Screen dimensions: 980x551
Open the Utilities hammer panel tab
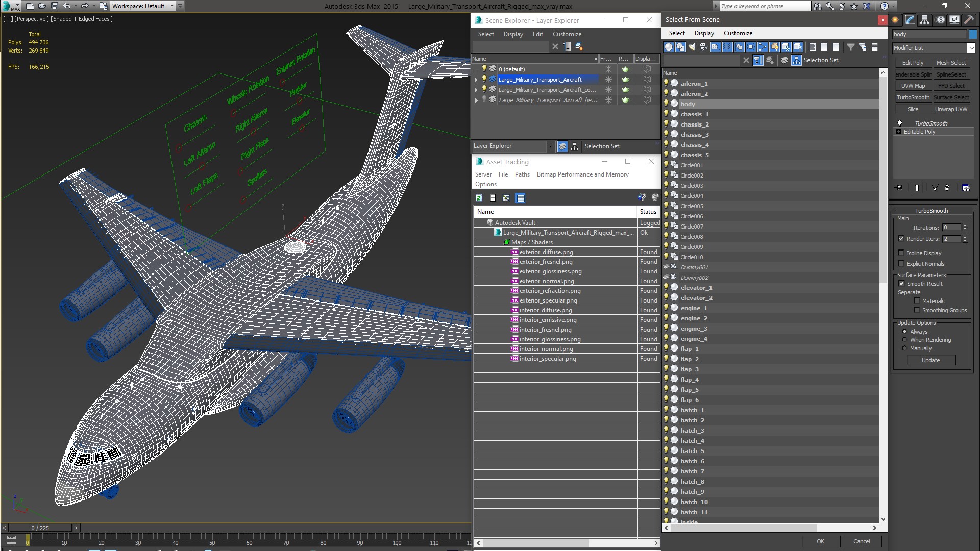click(968, 20)
